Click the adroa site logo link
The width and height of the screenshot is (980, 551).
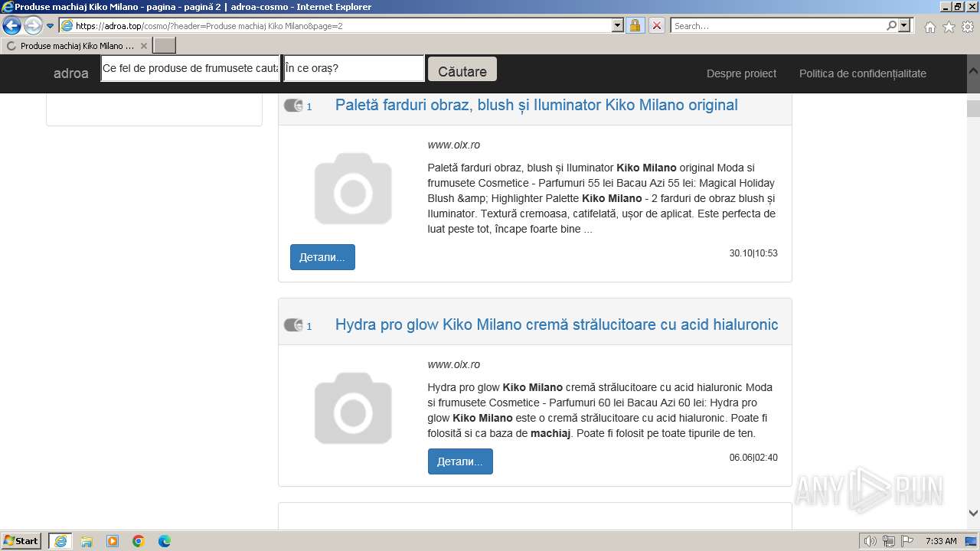pyautogui.click(x=70, y=73)
